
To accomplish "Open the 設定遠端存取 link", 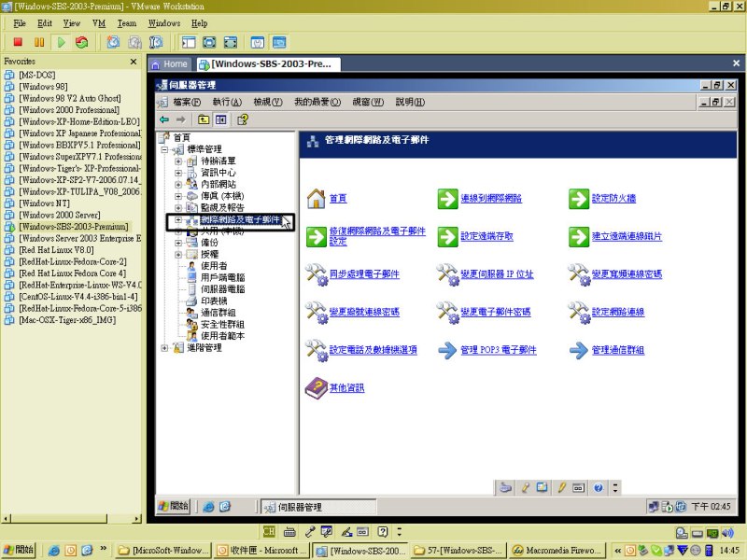I will tap(486, 236).
